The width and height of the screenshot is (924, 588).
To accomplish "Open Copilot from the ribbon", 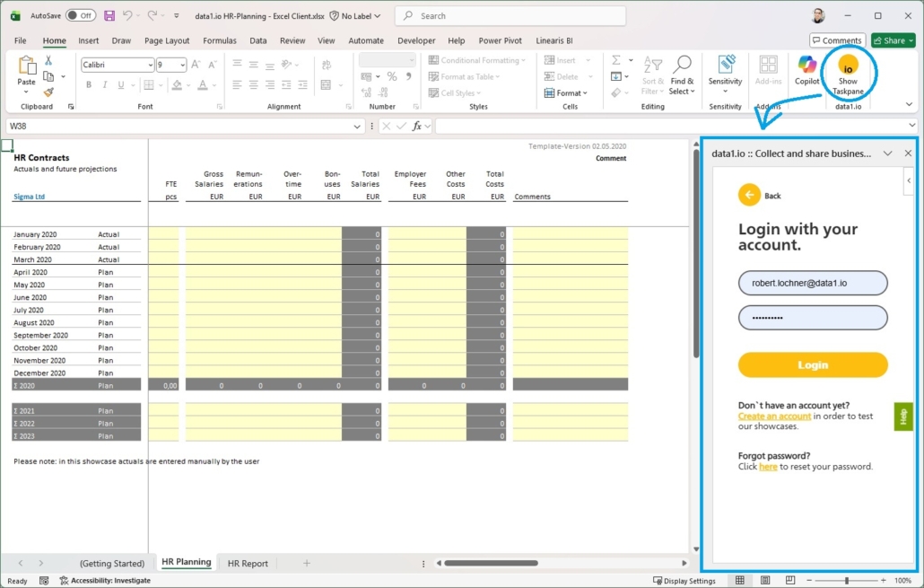I will coord(807,70).
